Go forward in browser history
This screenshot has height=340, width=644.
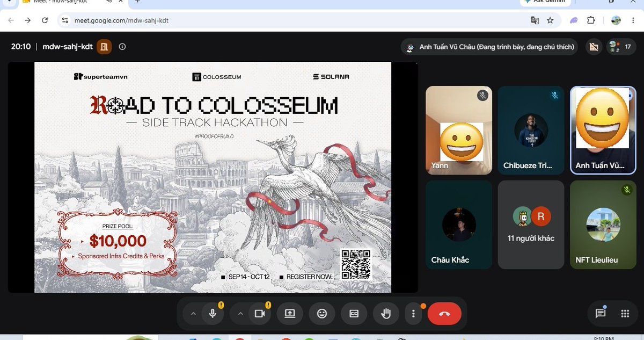(x=28, y=20)
